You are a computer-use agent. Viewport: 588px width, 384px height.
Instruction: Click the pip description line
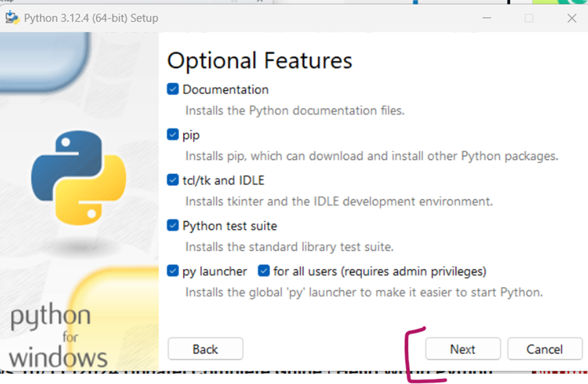[x=372, y=156]
